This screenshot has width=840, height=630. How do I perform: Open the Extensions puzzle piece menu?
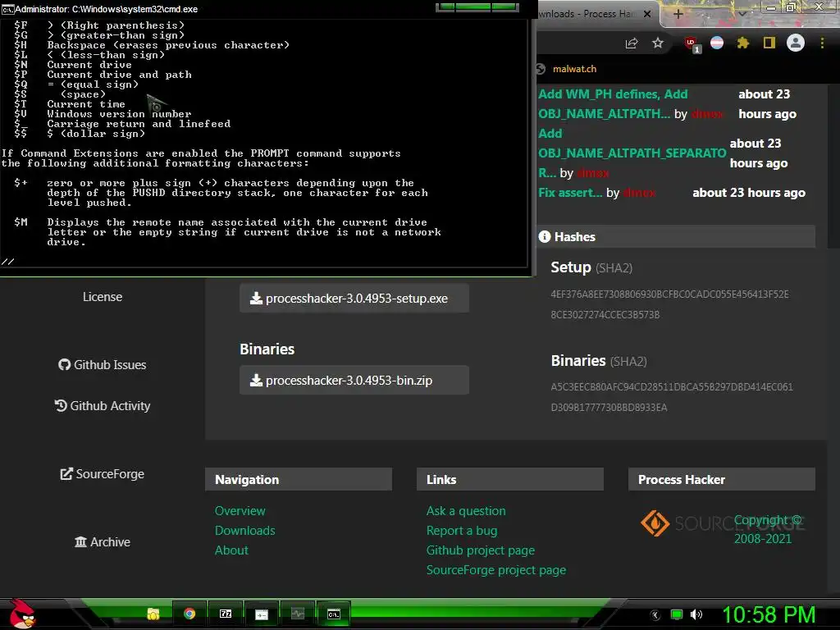[x=742, y=43]
